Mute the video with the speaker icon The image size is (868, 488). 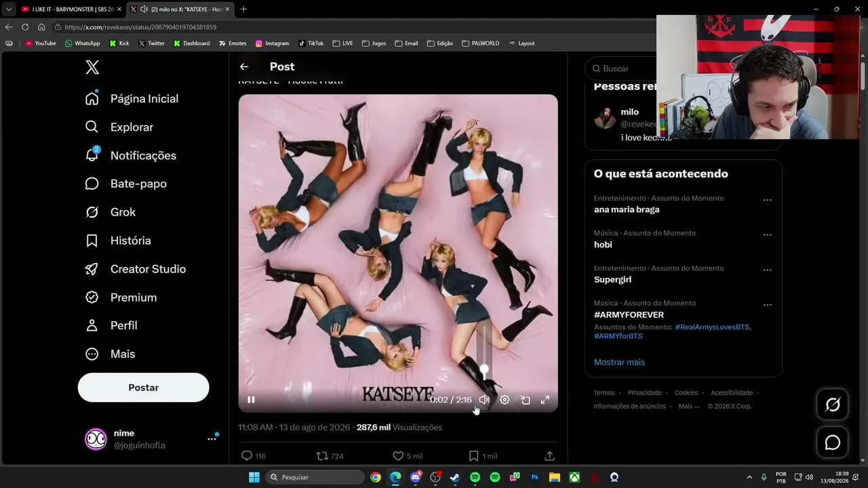pyautogui.click(x=484, y=400)
